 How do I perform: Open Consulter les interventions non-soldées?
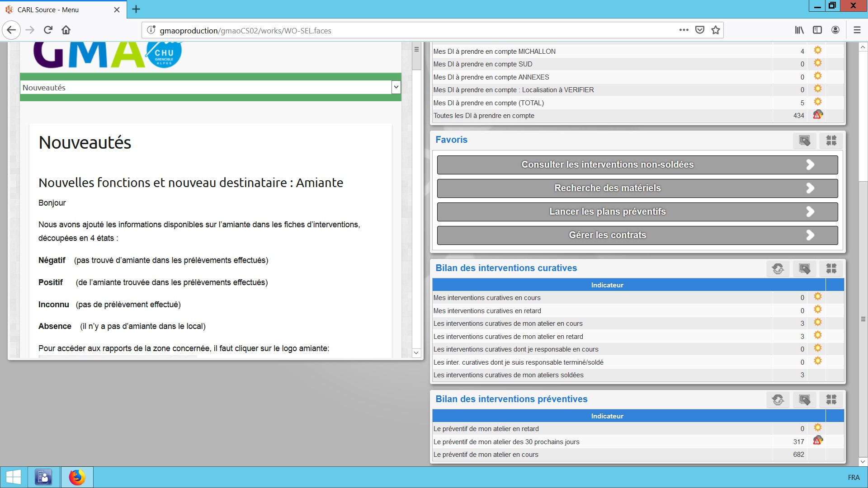(637, 165)
